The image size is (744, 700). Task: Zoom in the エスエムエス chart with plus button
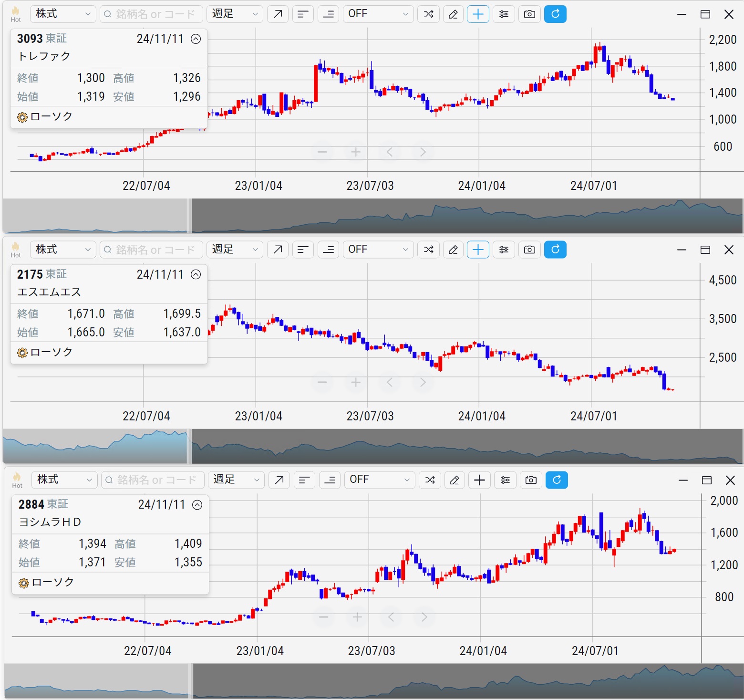point(355,382)
